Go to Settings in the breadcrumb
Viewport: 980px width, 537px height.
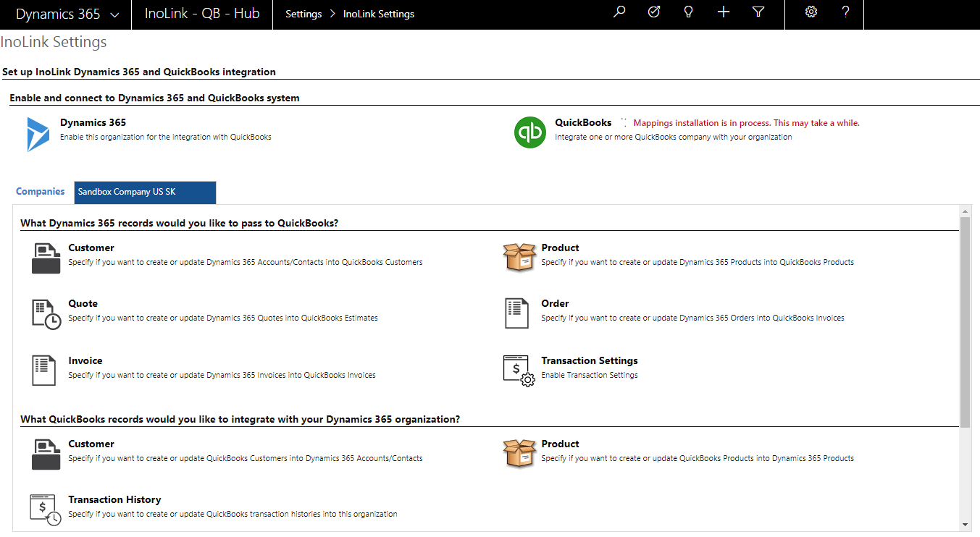[x=303, y=14]
